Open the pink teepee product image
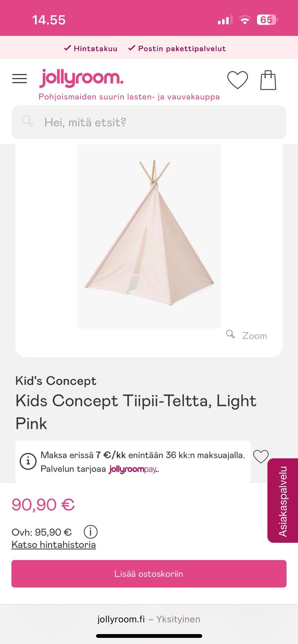 tap(149, 236)
